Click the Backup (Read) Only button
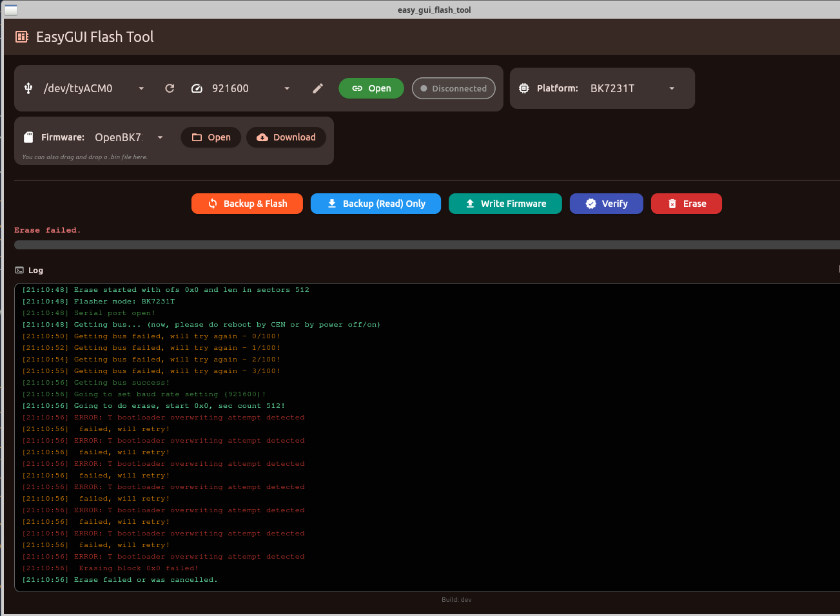This screenshot has height=616, width=840. [376, 204]
